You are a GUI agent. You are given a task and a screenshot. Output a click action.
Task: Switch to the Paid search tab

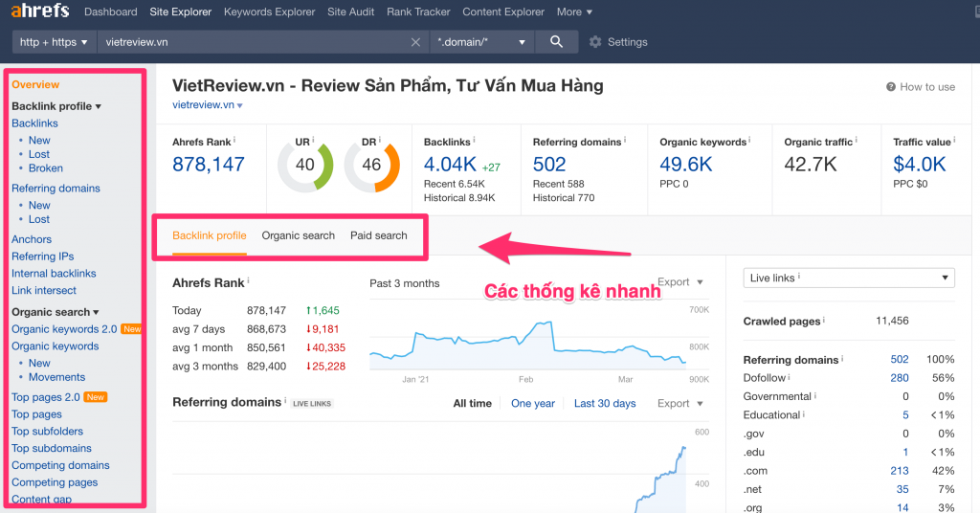(378, 235)
